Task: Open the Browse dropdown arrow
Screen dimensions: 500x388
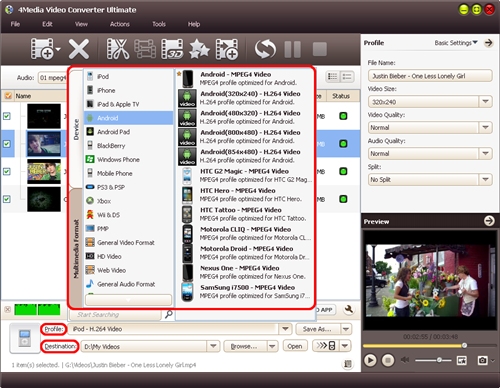Action: pyautogui.click(x=272, y=346)
